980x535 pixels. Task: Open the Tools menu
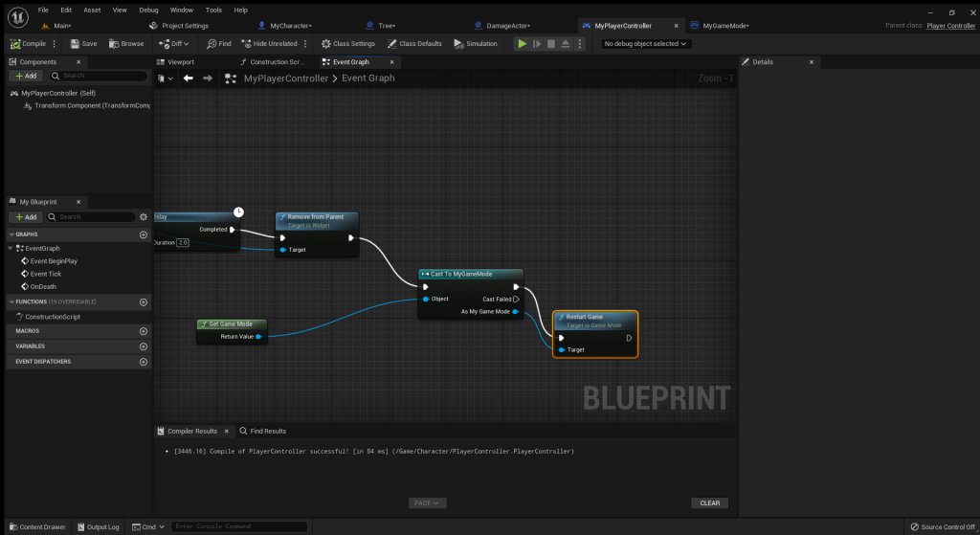tap(213, 10)
